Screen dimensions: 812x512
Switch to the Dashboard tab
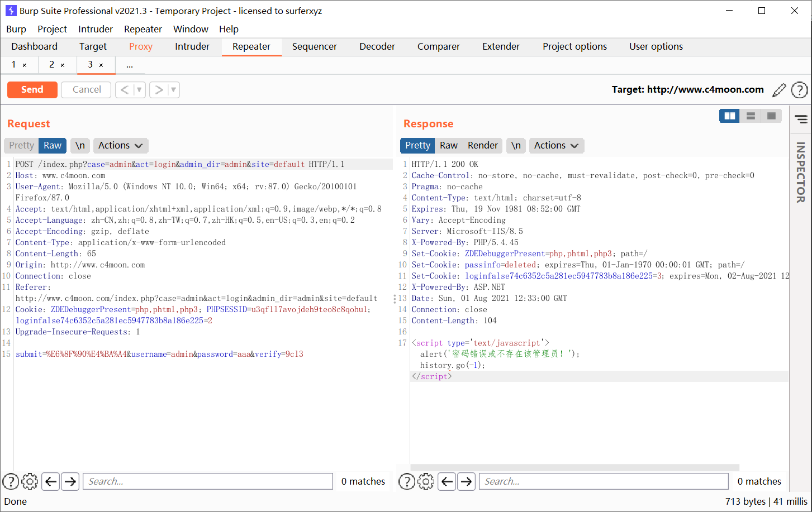pyautogui.click(x=34, y=47)
